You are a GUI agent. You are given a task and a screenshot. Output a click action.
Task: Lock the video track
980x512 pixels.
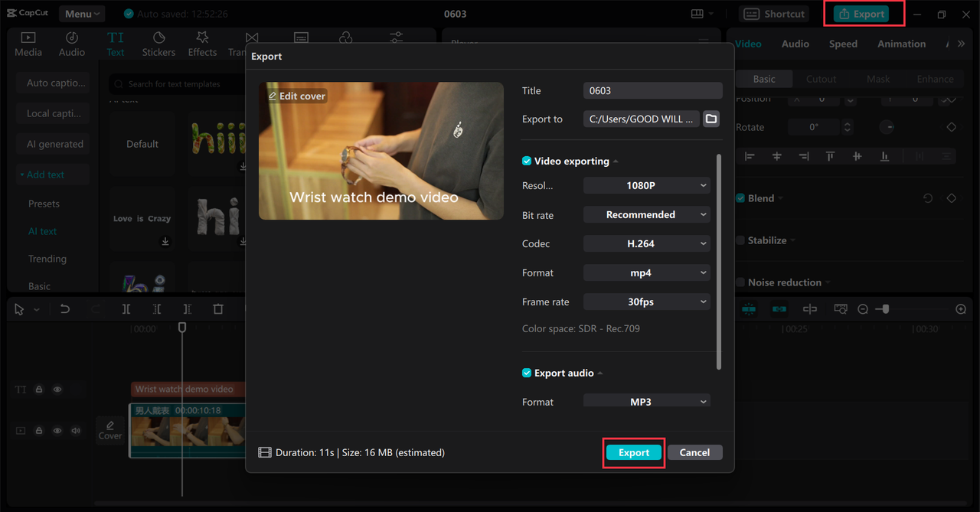point(39,431)
